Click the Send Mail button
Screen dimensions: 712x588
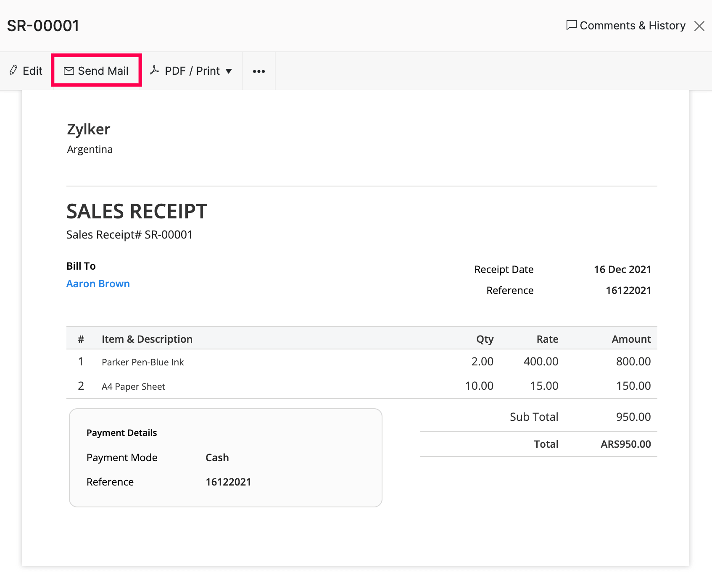(96, 71)
